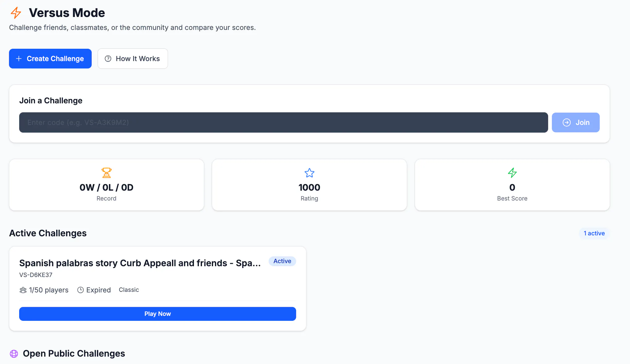The height and width of the screenshot is (364, 630).
Task: Click the players group icon on challenge card
Action: 23,290
